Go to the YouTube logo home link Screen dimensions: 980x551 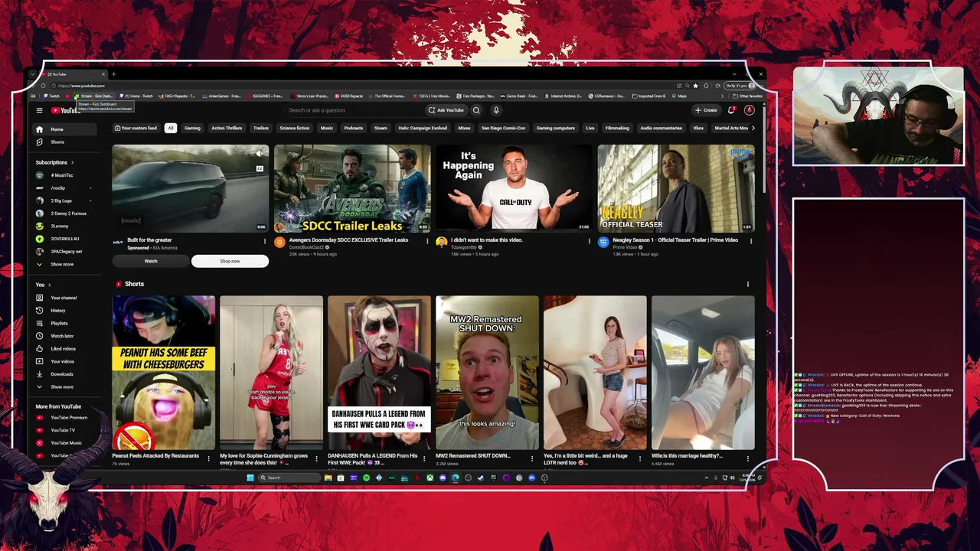click(x=65, y=110)
